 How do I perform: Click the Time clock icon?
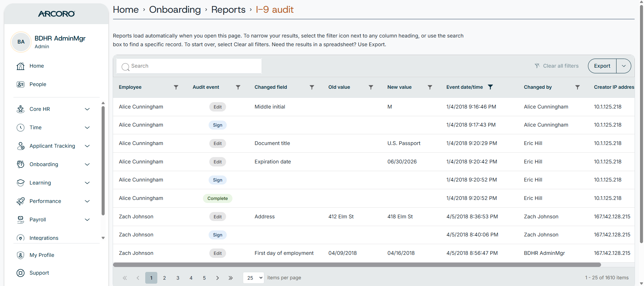point(20,128)
